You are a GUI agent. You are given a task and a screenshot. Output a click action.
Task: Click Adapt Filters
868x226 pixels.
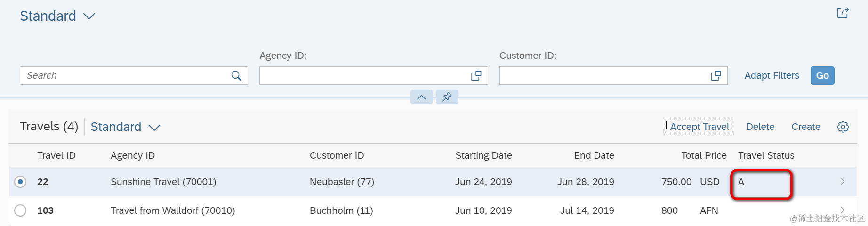coord(772,75)
